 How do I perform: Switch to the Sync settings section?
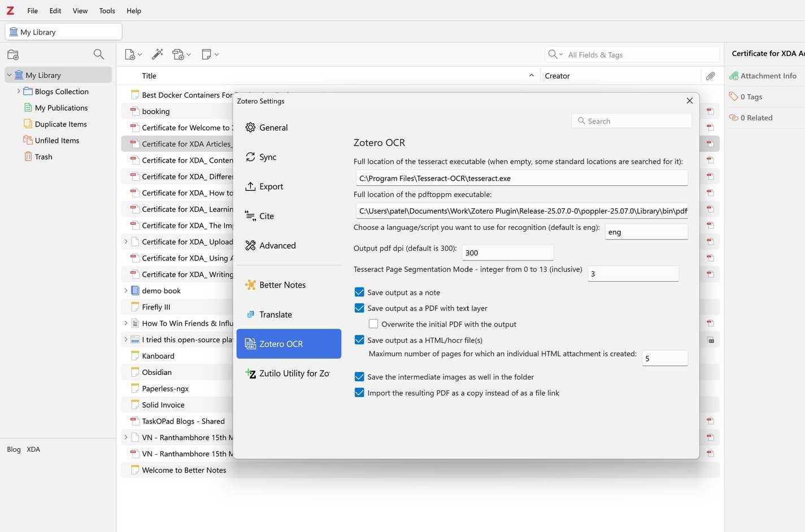[267, 157]
